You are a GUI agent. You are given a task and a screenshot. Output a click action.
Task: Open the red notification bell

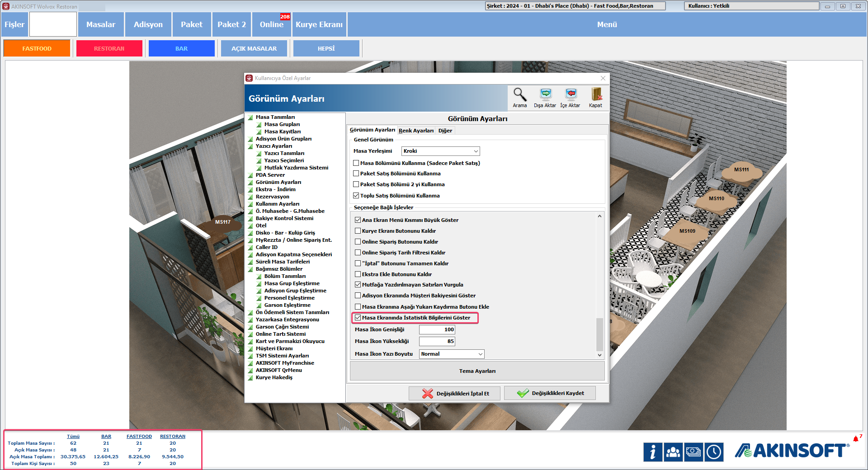pos(856,439)
